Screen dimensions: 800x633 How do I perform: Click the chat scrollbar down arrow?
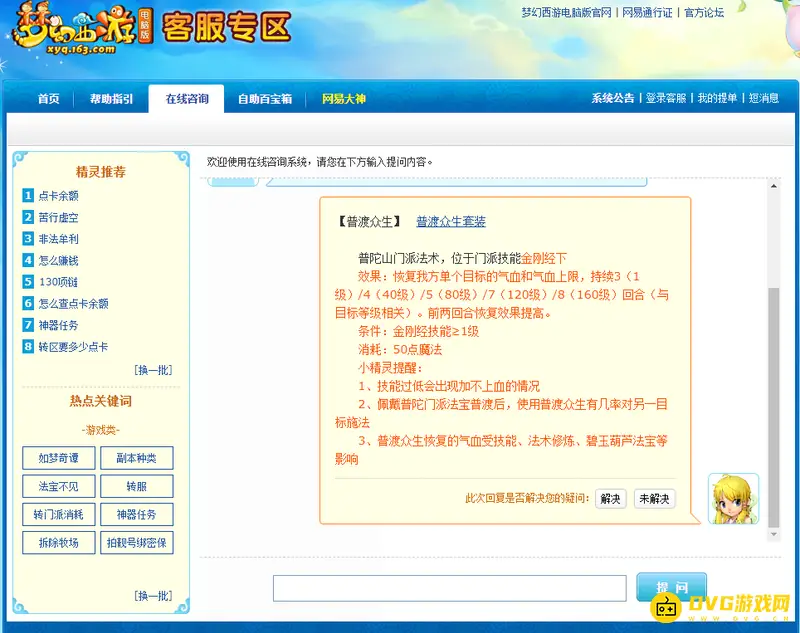click(773, 535)
